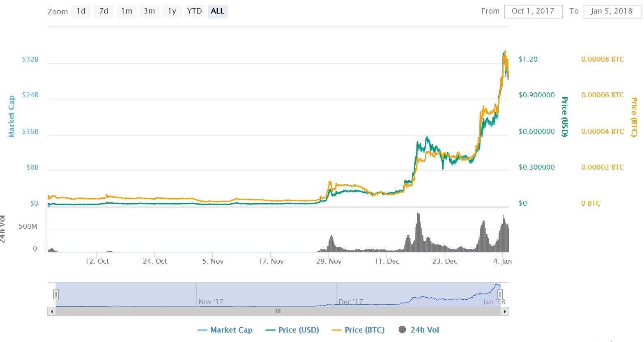Set zoom range to 1d
The height and width of the screenshot is (342, 644).
[x=81, y=11]
